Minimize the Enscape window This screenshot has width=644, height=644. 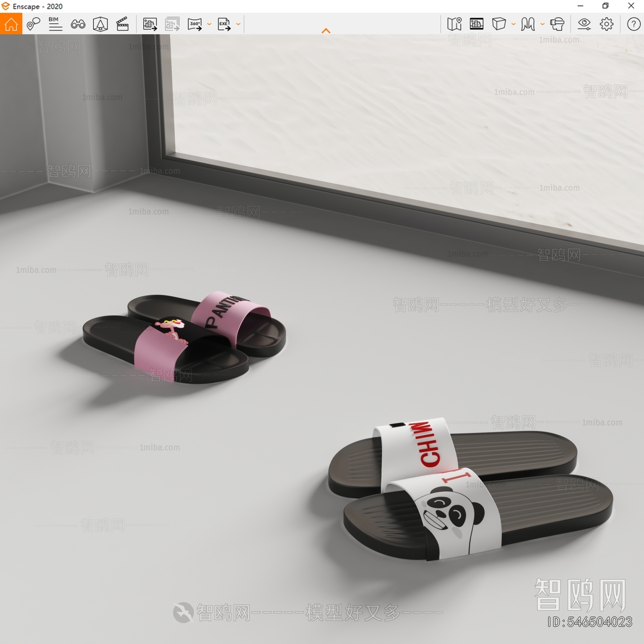pyautogui.click(x=580, y=6)
